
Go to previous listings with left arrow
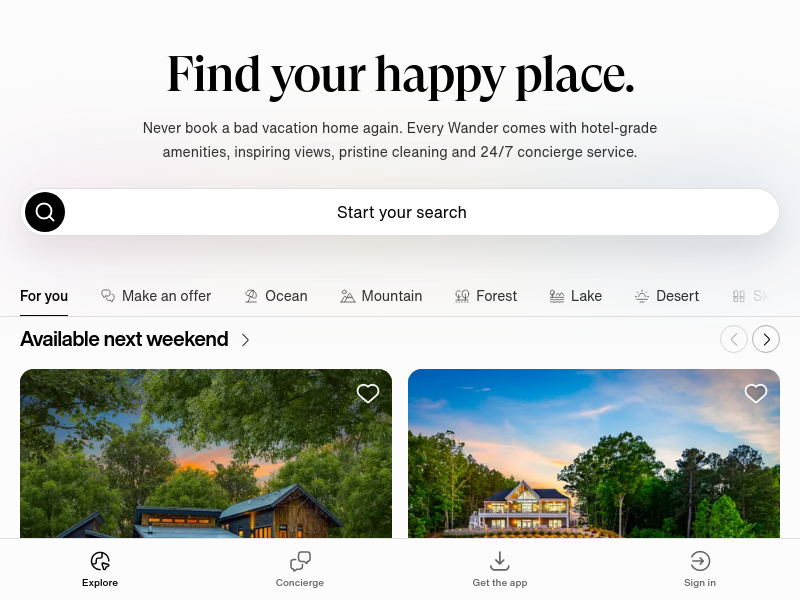click(734, 339)
